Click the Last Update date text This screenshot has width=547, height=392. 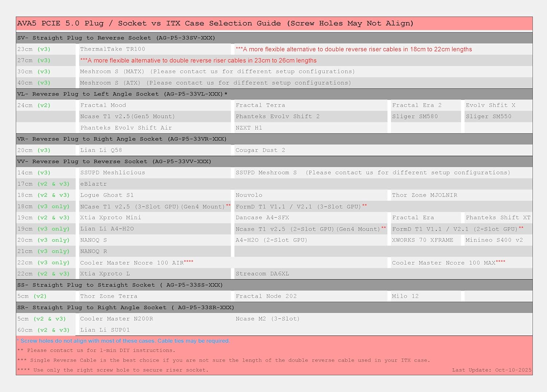[492, 370]
